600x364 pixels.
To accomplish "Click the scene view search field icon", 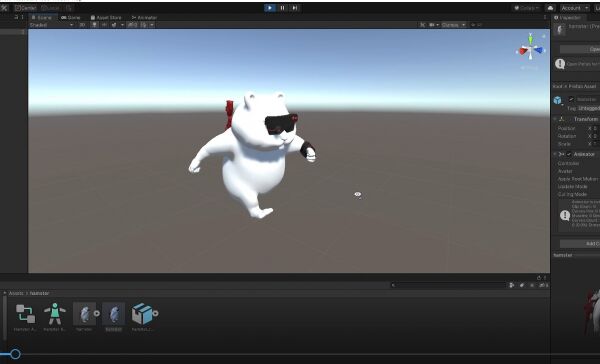I will (x=473, y=25).
